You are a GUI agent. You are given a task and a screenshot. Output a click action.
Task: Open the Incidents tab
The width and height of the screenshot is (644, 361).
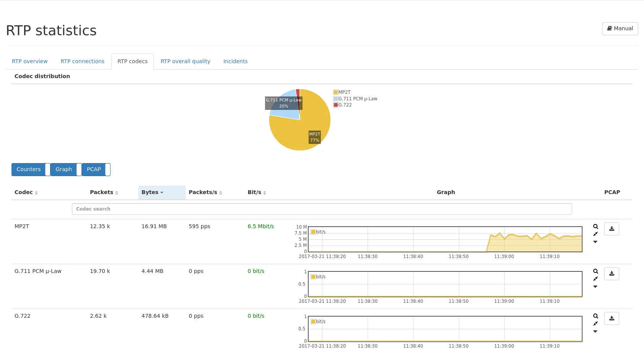[x=235, y=61]
